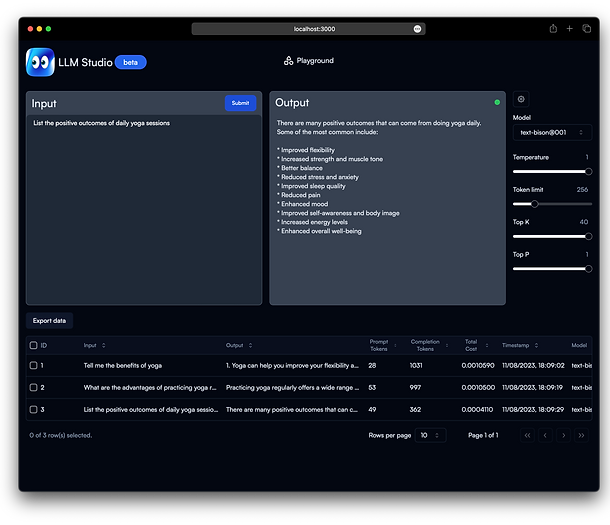Click 'What are the advantages of practicing yoga' cell

coord(150,388)
